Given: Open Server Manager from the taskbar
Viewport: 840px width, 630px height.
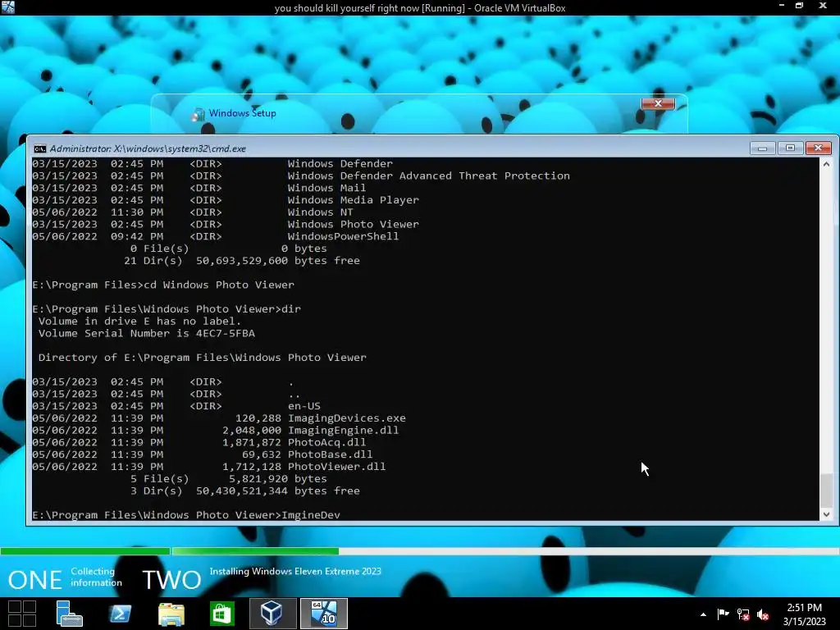Looking at the screenshot, I should coord(69,614).
